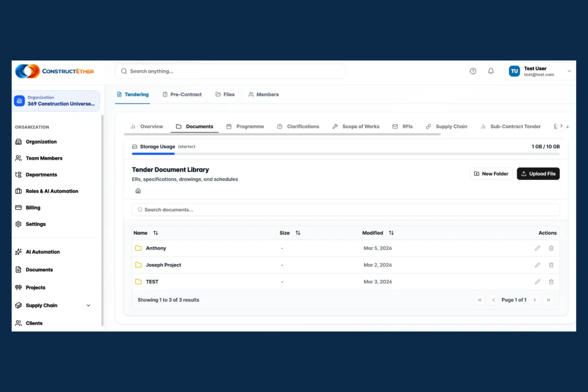
Task: Select the Documents sub-tab
Action: coord(195,126)
